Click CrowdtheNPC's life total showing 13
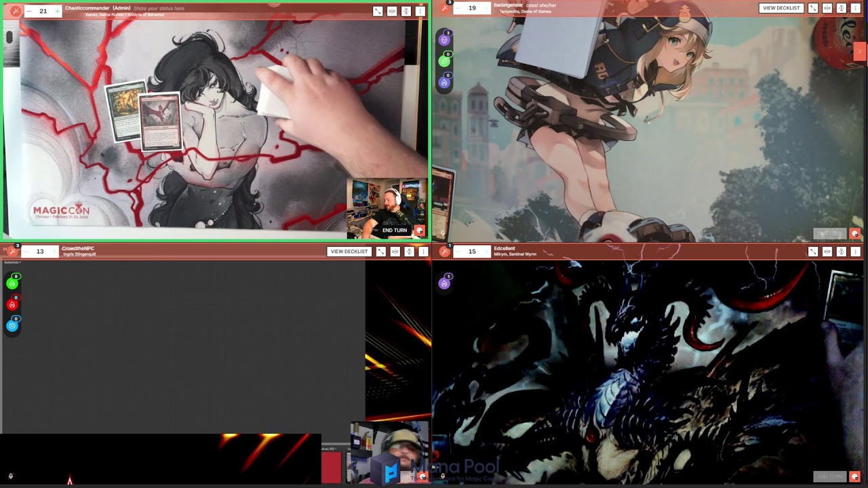 [40, 251]
